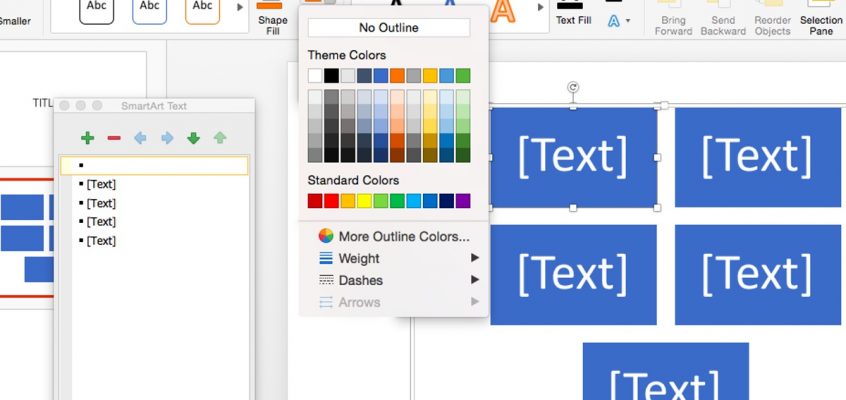Select the middle-right [Text] shape

pos(758,275)
